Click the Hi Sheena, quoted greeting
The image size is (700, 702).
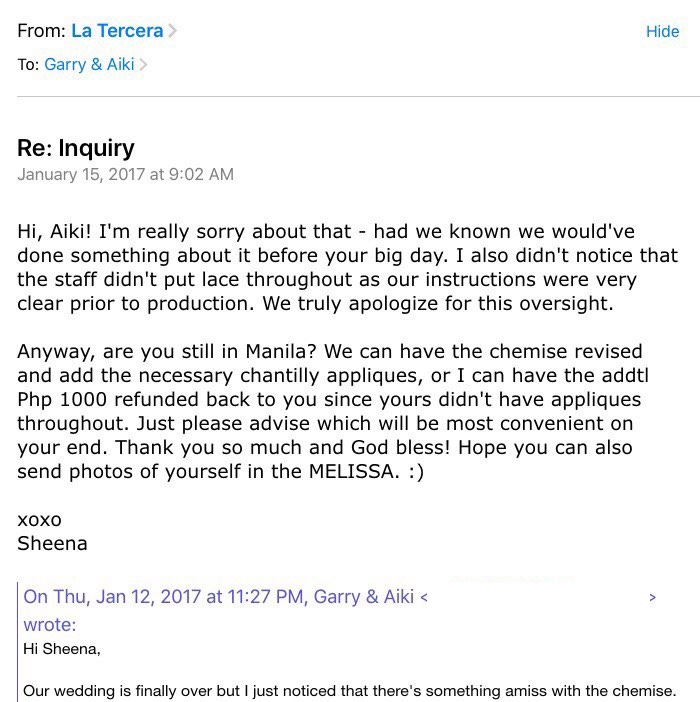pyautogui.click(x=62, y=648)
